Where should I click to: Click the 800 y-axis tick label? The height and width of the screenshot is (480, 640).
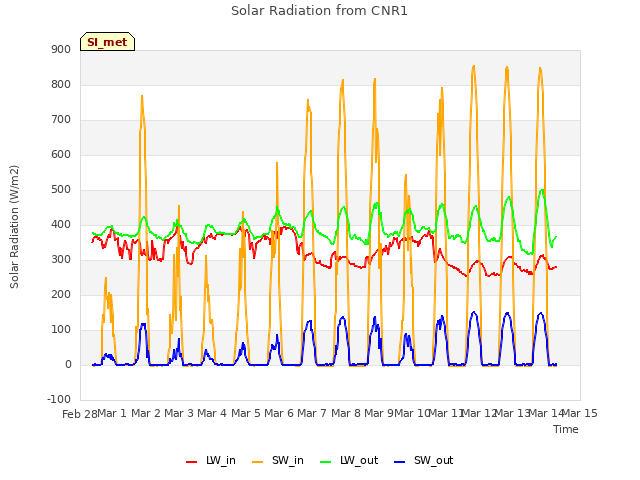pyautogui.click(x=61, y=85)
